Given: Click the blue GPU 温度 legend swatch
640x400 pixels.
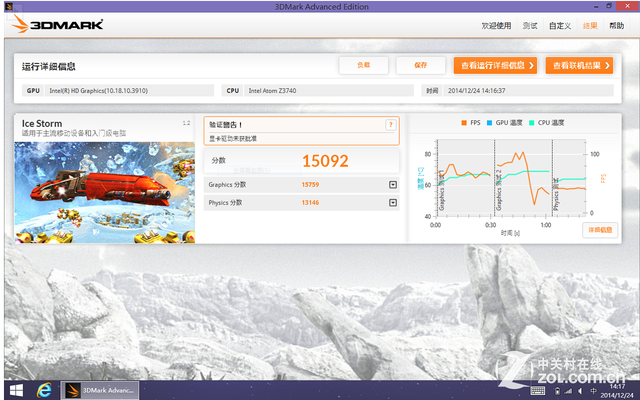Looking at the screenshot, I should pyautogui.click(x=489, y=123).
